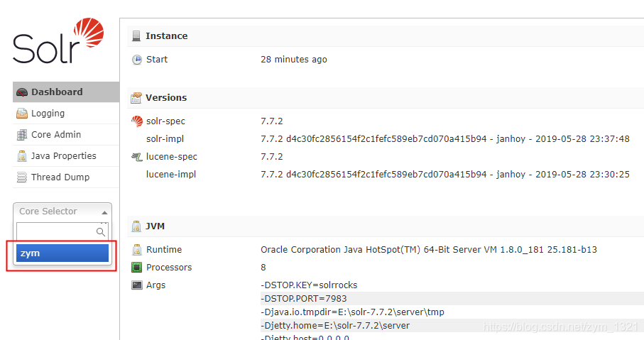Focus the core search input field
Screen dimensions: 644x340
click(62, 231)
